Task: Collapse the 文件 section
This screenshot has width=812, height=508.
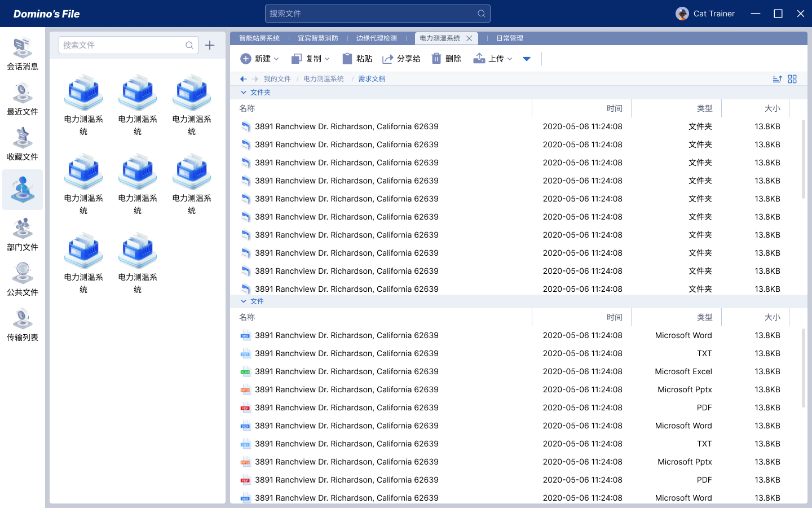Action: tap(244, 301)
